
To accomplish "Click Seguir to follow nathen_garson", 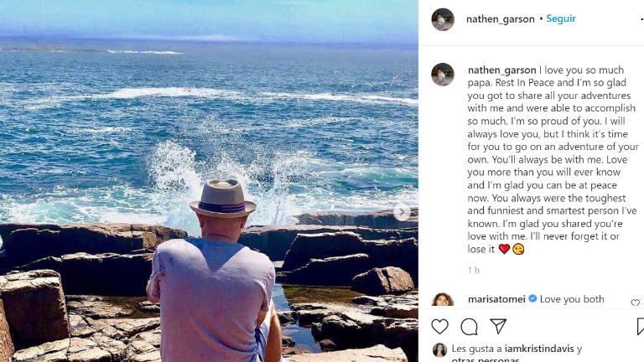I will (561, 18).
